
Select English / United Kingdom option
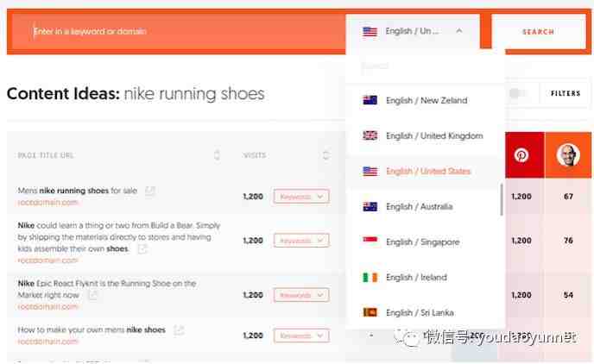click(425, 135)
